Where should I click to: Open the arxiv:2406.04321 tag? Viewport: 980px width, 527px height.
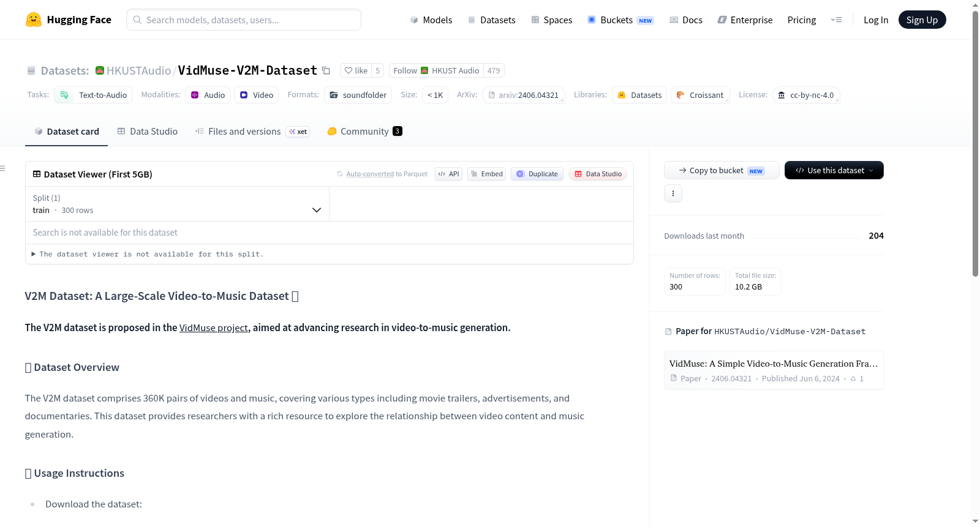[x=524, y=95]
